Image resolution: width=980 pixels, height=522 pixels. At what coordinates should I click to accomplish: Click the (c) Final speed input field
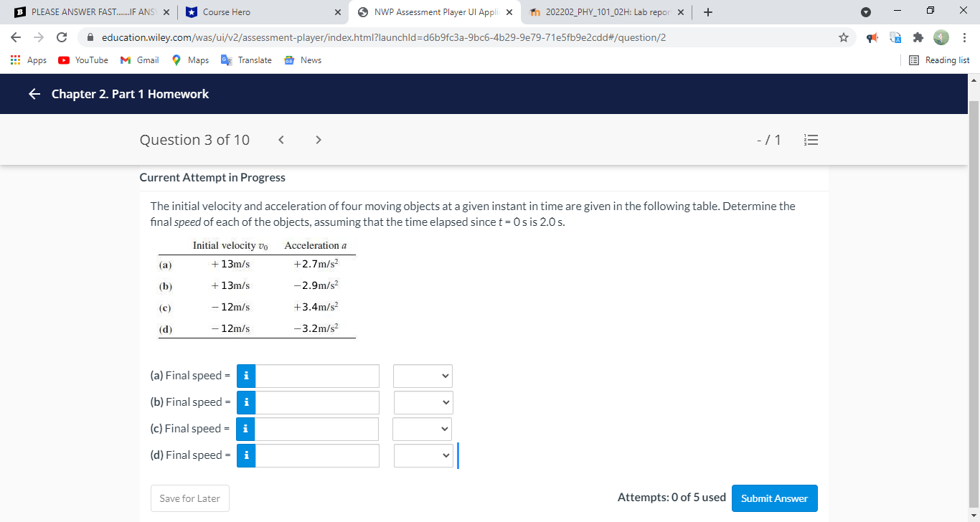click(317, 429)
